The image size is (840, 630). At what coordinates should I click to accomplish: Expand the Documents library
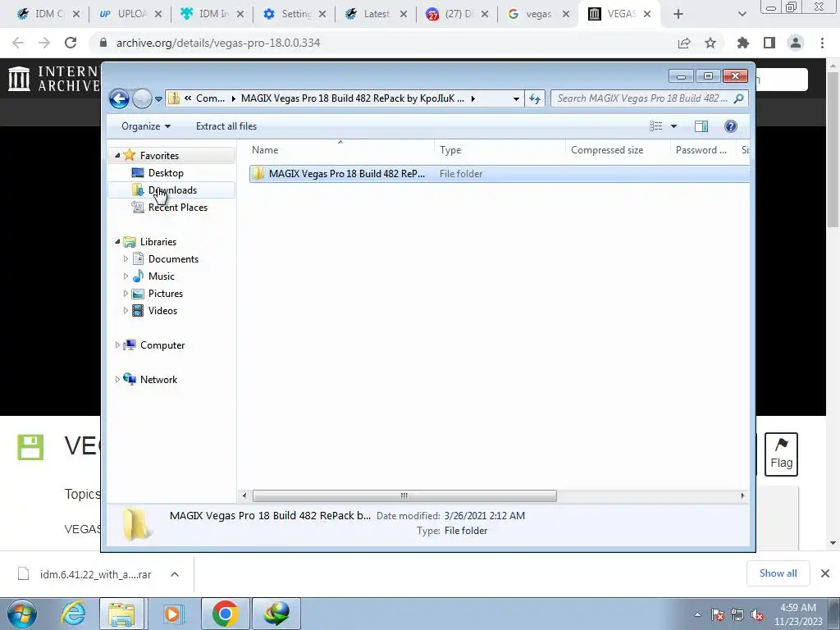(126, 259)
